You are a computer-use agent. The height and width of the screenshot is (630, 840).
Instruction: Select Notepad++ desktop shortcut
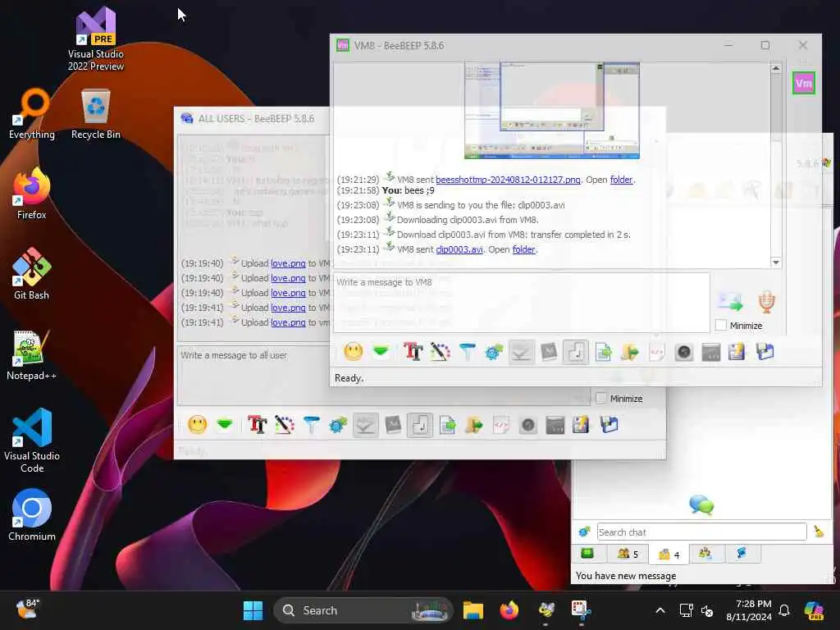[x=32, y=355]
